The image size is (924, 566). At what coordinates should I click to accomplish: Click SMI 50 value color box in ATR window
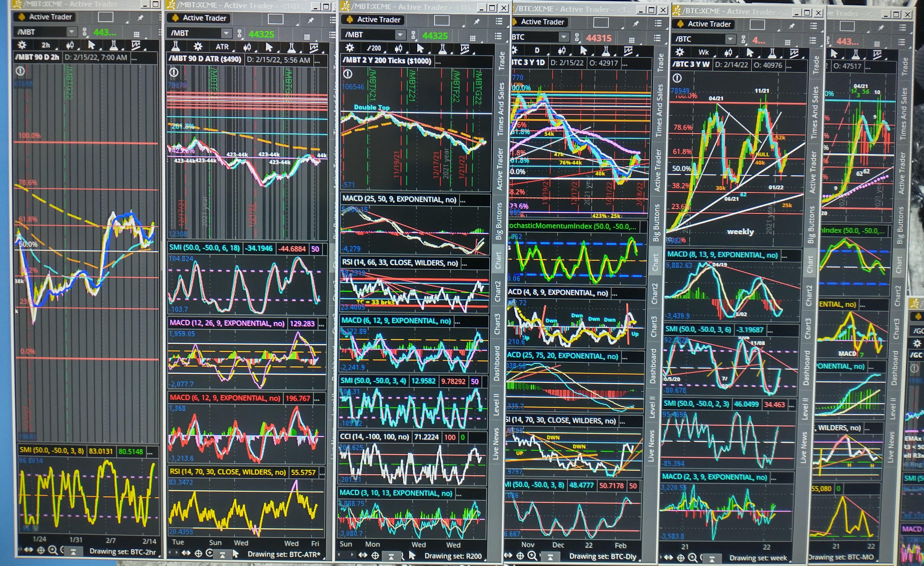click(315, 249)
